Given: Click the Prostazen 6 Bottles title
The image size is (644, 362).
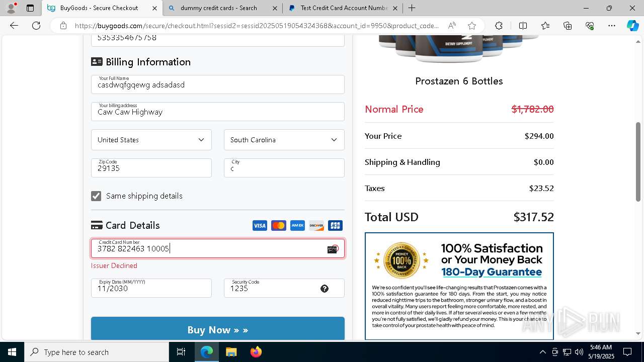Looking at the screenshot, I should click(x=459, y=81).
